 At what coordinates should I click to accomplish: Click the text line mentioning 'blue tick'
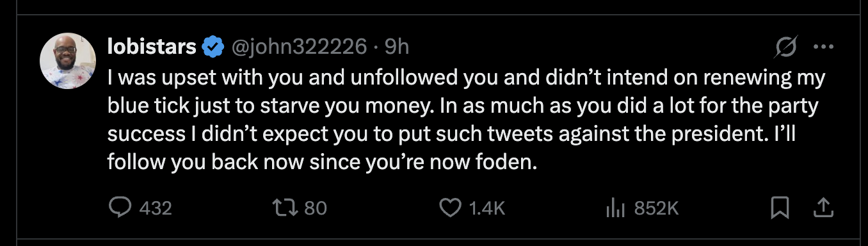(x=463, y=106)
